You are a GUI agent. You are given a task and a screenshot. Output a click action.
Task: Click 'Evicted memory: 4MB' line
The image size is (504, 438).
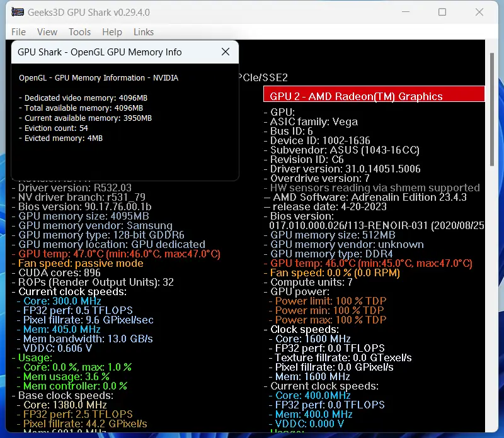click(x=60, y=138)
